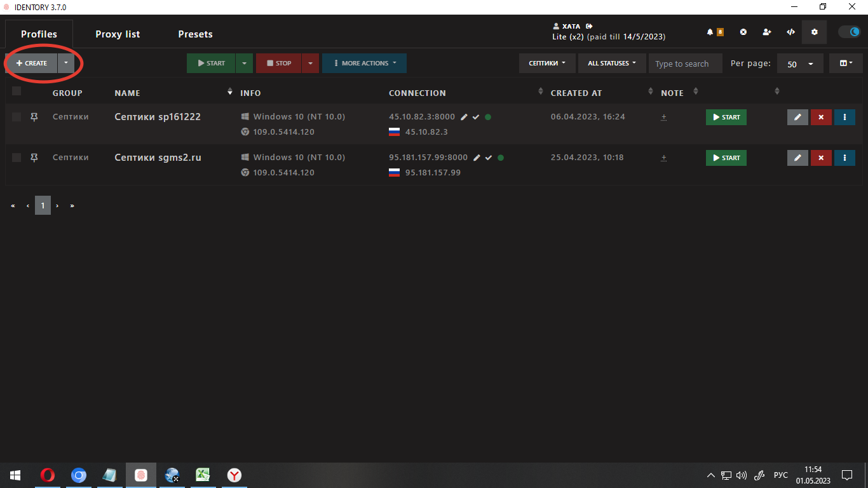
Task: Check the select-all checkbox in table header
Action: pyautogui.click(x=17, y=91)
